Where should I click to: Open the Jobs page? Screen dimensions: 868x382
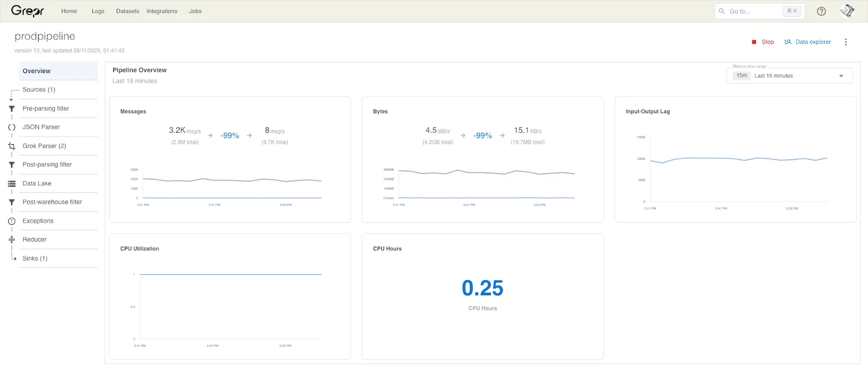click(x=195, y=11)
